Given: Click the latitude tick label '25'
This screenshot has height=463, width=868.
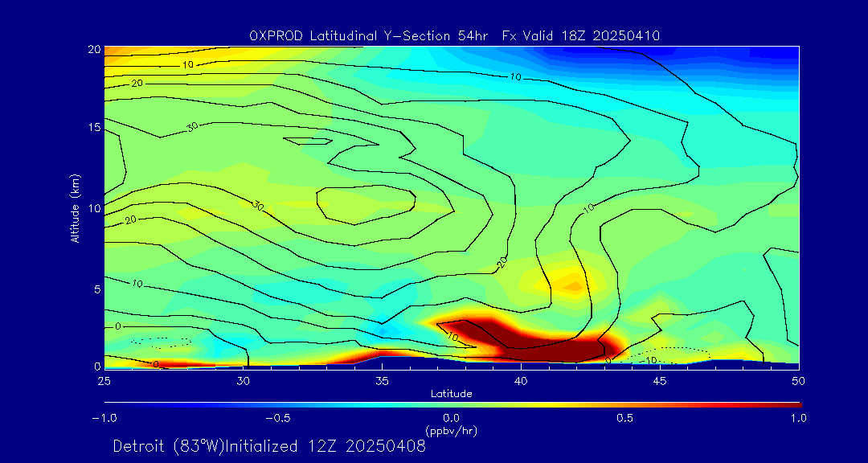Looking at the screenshot, I should (104, 381).
